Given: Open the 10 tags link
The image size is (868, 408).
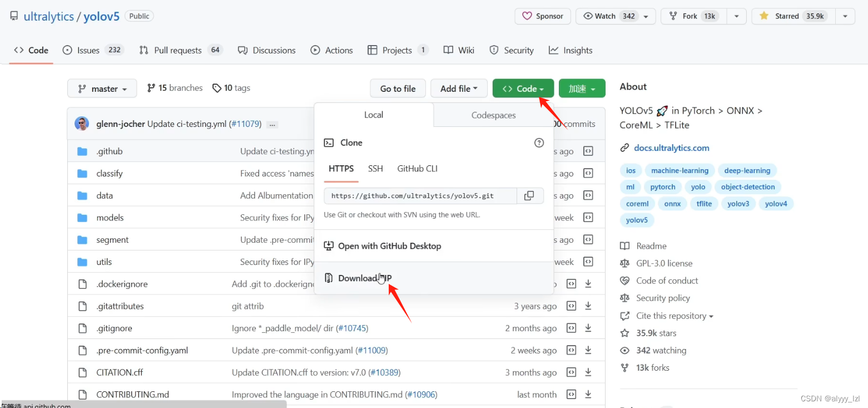Looking at the screenshot, I should tap(231, 88).
